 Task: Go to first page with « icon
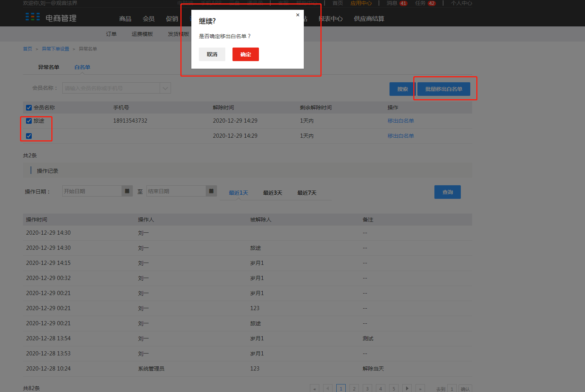[x=314, y=389]
